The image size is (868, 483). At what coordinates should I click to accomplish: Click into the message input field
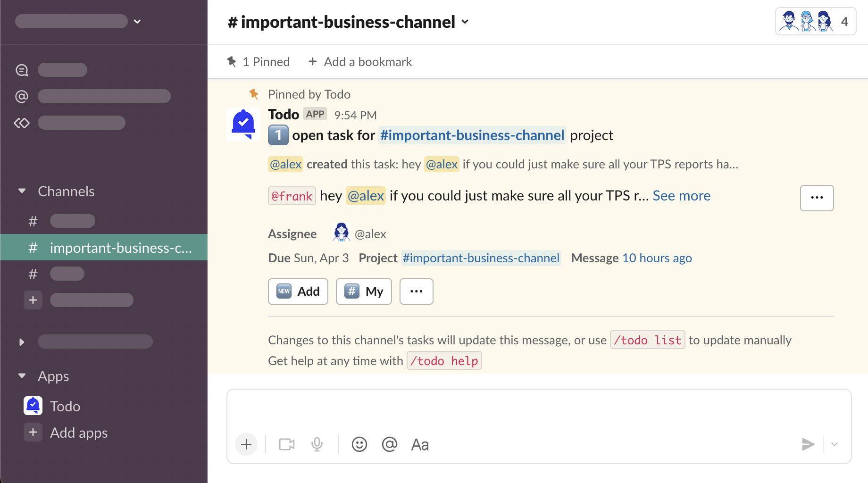pyautogui.click(x=538, y=409)
